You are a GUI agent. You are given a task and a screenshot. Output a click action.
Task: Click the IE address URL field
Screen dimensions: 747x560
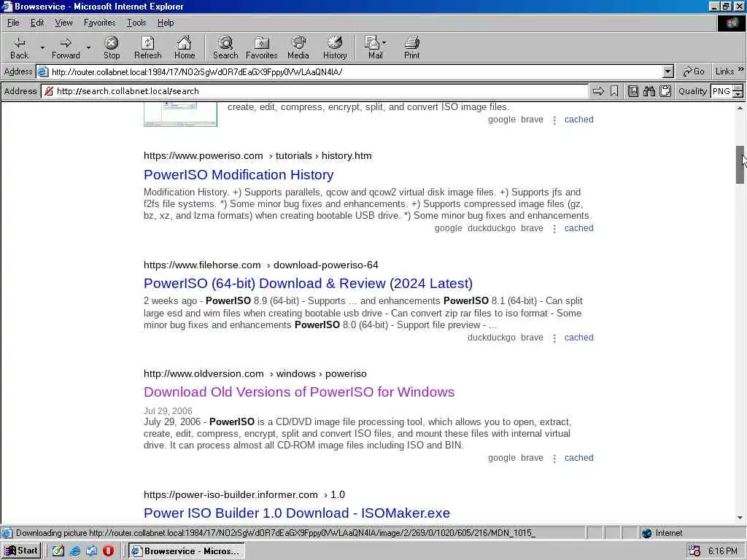click(x=355, y=72)
